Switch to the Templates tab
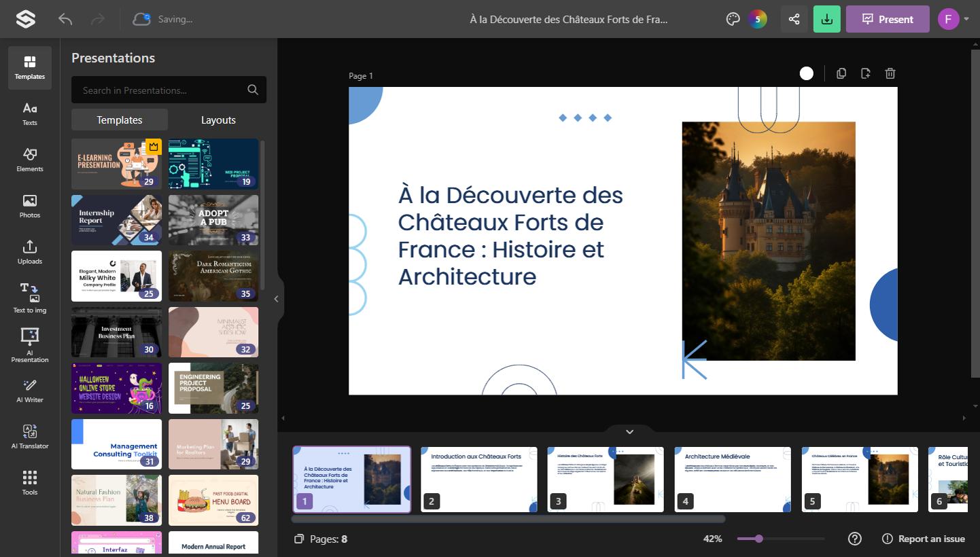This screenshot has height=557, width=980. click(x=120, y=120)
